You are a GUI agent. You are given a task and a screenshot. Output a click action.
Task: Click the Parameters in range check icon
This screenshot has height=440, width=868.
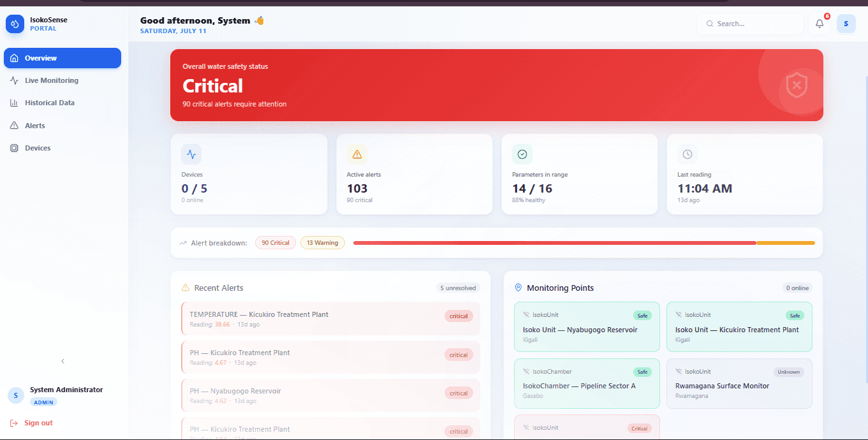pyautogui.click(x=522, y=154)
